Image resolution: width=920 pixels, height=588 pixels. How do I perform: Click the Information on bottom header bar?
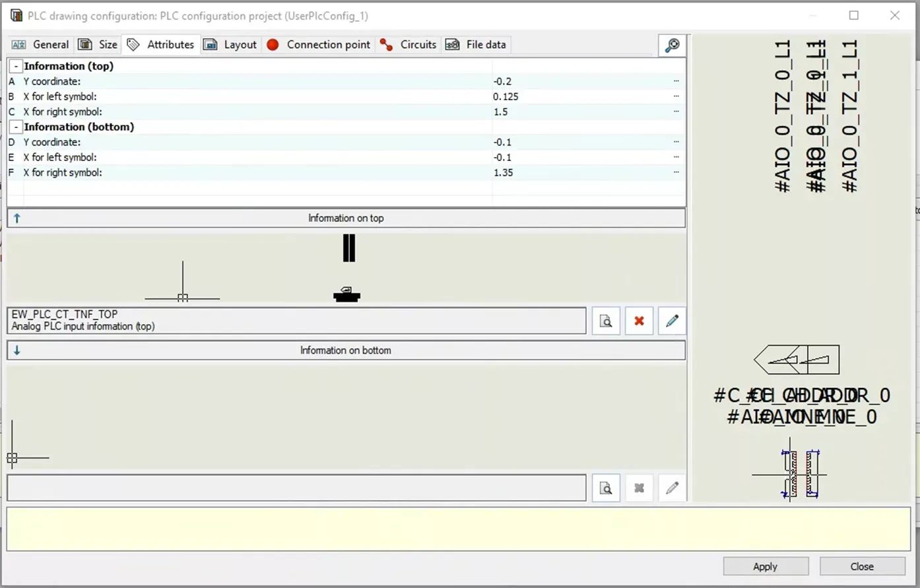346,350
